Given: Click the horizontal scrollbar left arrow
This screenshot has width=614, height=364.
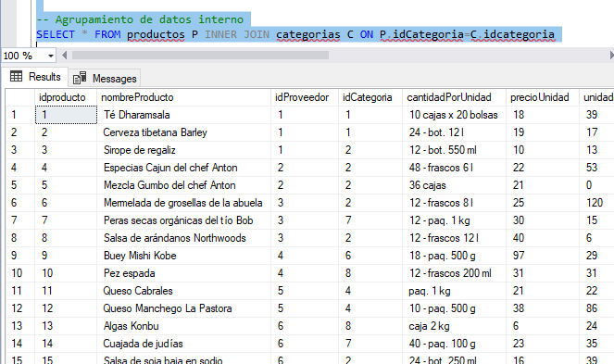Looking at the screenshot, I should 64,56.
